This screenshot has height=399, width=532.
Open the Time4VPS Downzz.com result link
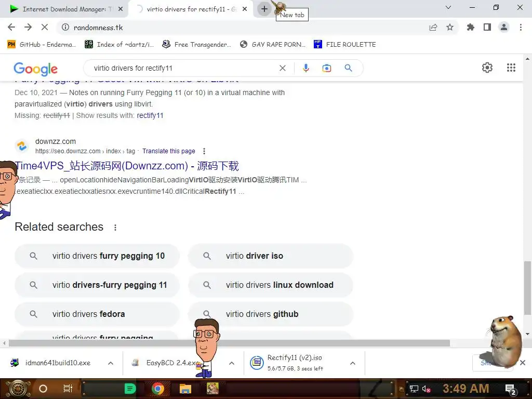click(x=127, y=166)
